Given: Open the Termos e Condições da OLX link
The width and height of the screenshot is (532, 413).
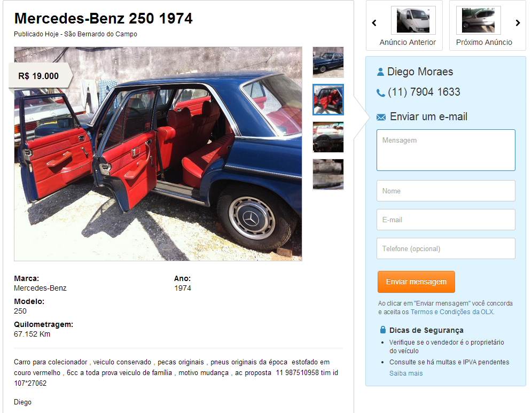Looking at the screenshot, I should coord(452,312).
